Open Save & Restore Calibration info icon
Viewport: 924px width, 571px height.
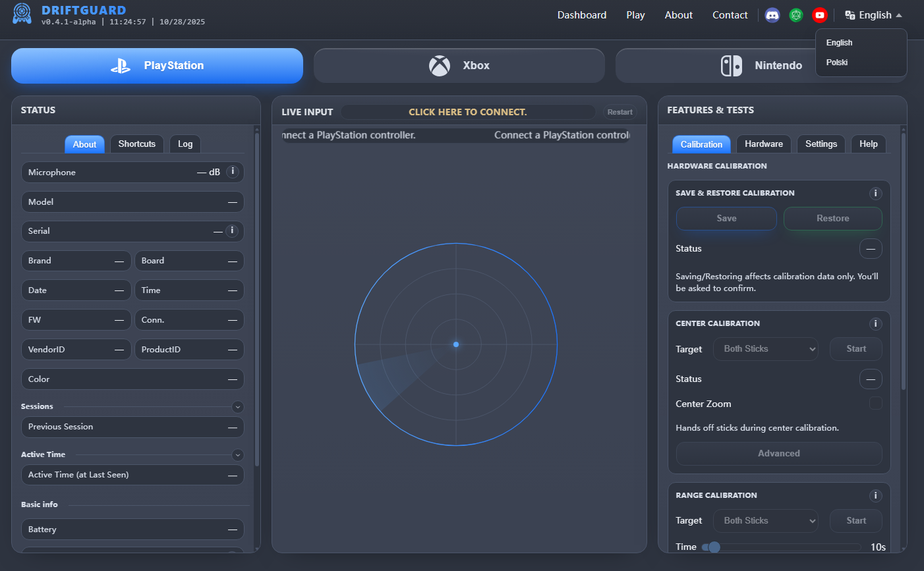pos(875,194)
